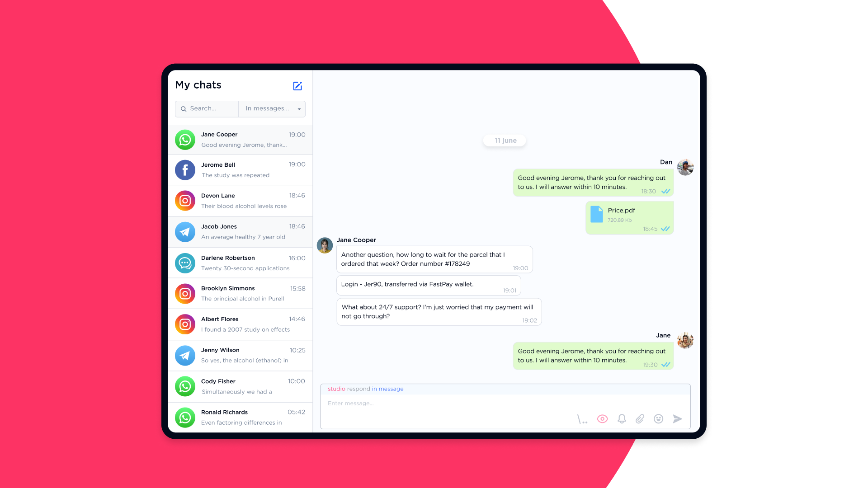Click the Instagram icon for Devon Lane
868x488 pixels.
[185, 201]
